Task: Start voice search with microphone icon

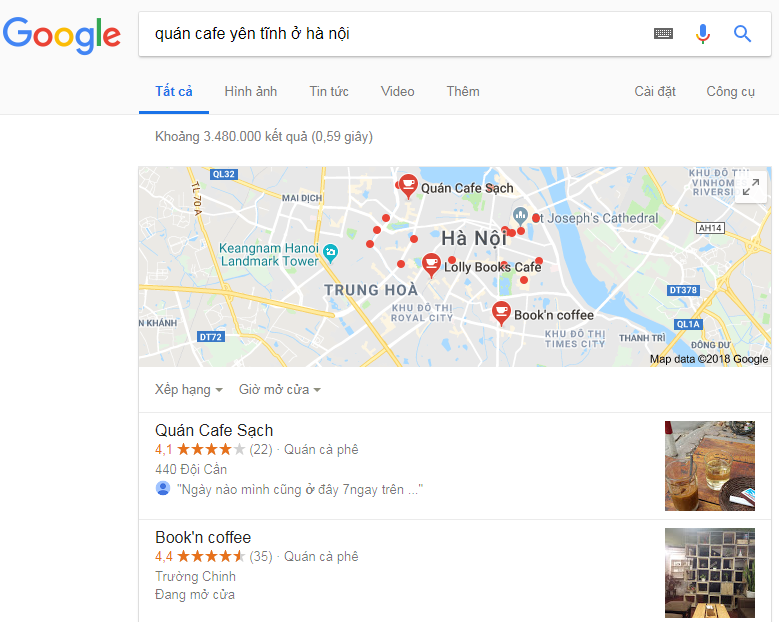Action: 702,34
